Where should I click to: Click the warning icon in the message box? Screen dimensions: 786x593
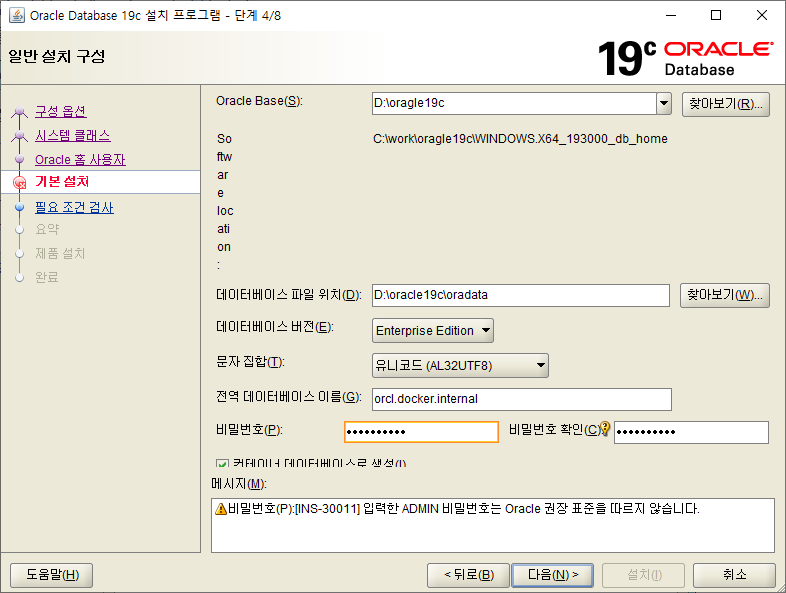click(x=221, y=509)
